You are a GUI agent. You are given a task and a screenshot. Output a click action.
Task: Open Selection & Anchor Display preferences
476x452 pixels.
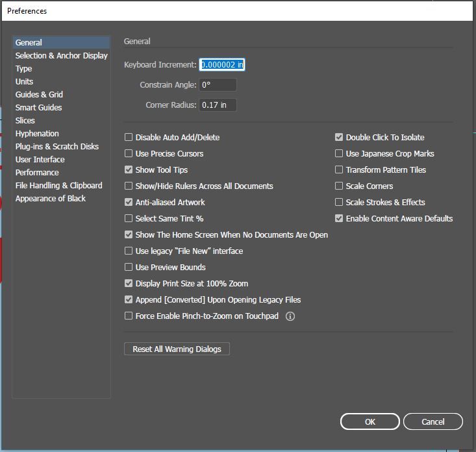pyautogui.click(x=62, y=56)
